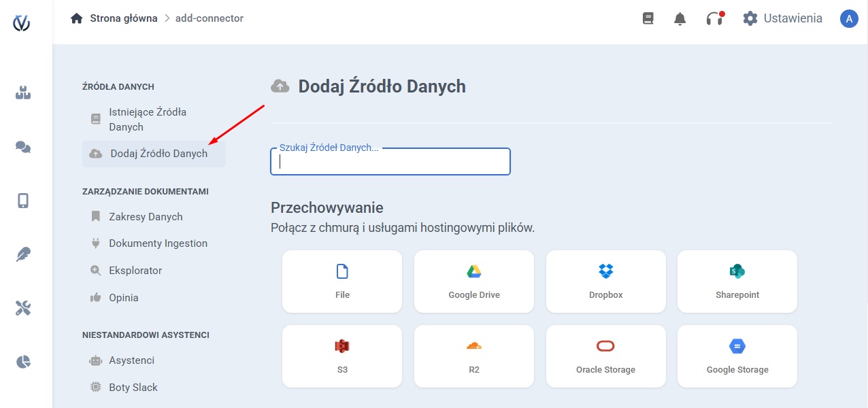Screen dimensions: 868x408
Task: Open the pie chart analytics sidebar icon
Action: pos(23,362)
